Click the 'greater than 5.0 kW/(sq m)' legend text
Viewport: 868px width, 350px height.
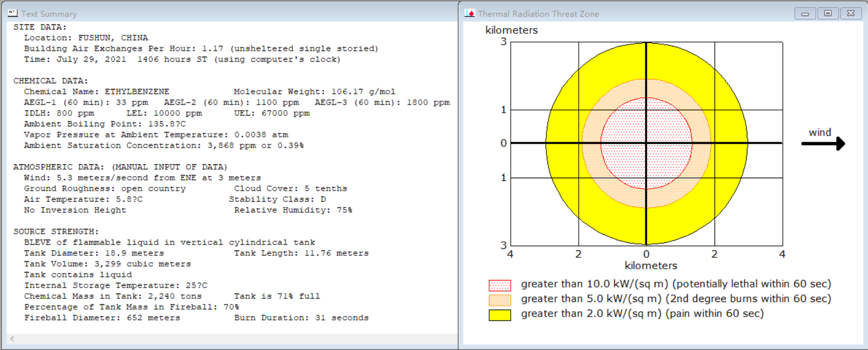coord(676,299)
